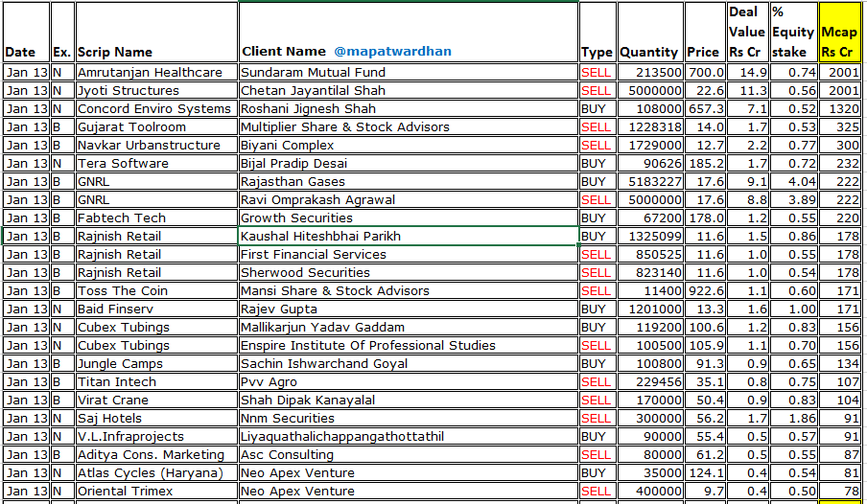Click the Pvv Agro cell
Screen dimensions: 867x504
coord(408,382)
